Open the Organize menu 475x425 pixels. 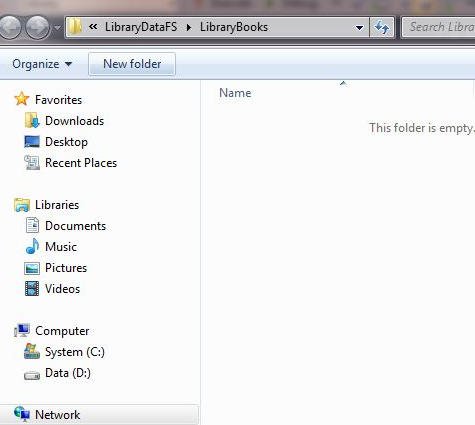pos(42,64)
